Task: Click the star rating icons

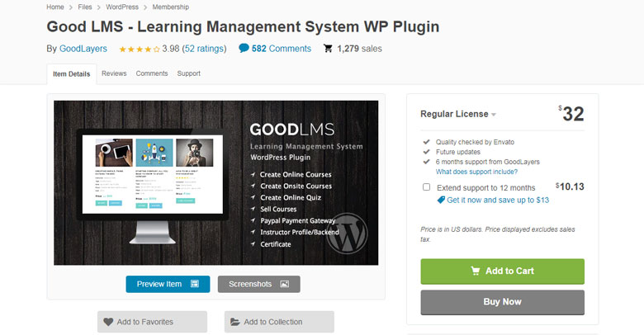Action: pyautogui.click(x=140, y=50)
